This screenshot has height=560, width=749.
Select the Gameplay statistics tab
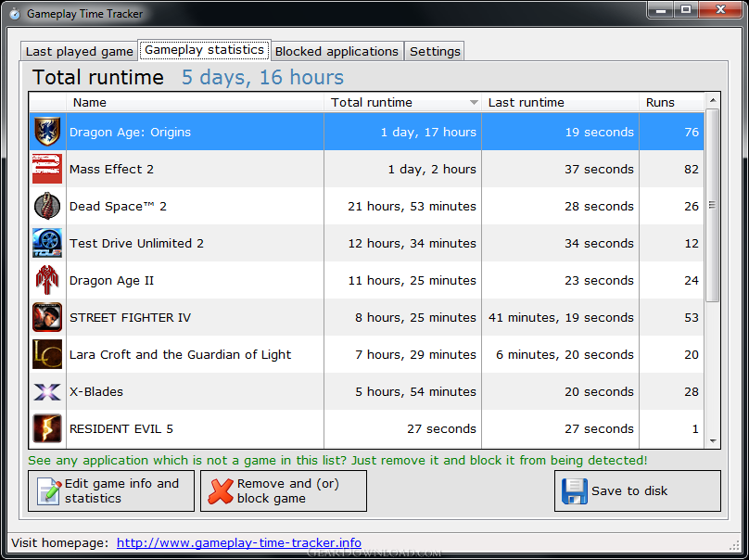pyautogui.click(x=205, y=50)
